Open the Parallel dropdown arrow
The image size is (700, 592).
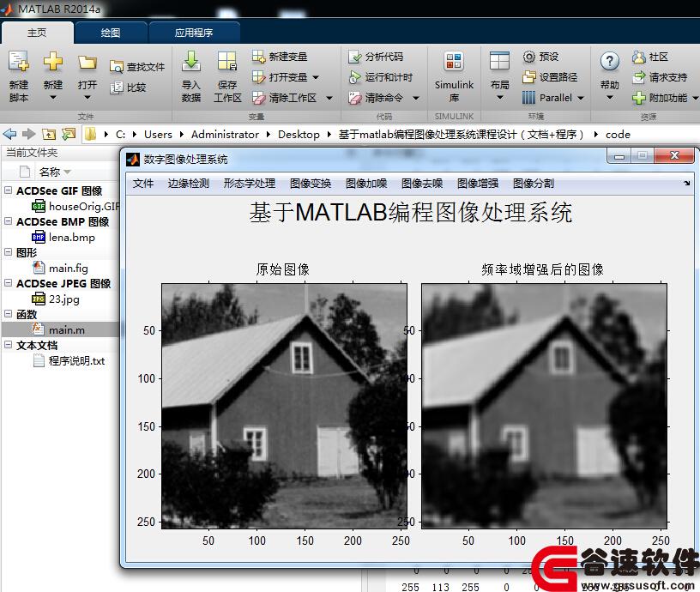pyautogui.click(x=581, y=98)
